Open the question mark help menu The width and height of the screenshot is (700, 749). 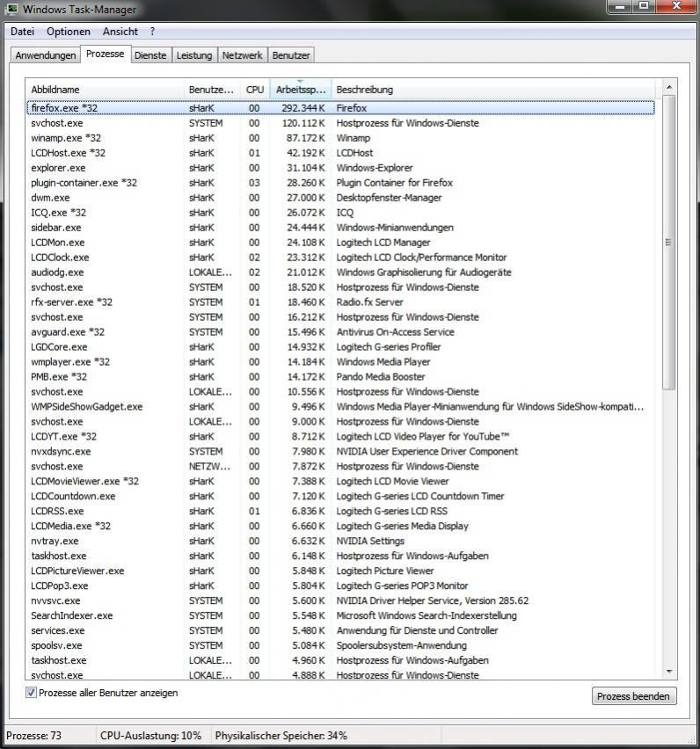[x=152, y=32]
